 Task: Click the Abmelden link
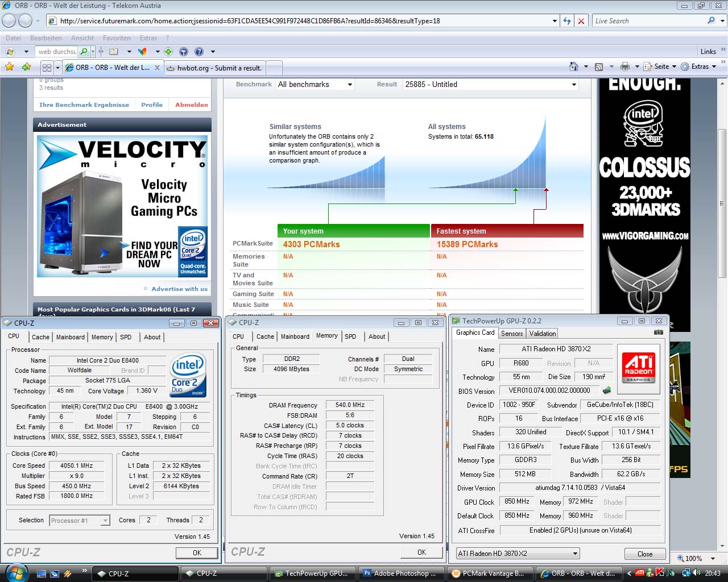(x=192, y=105)
